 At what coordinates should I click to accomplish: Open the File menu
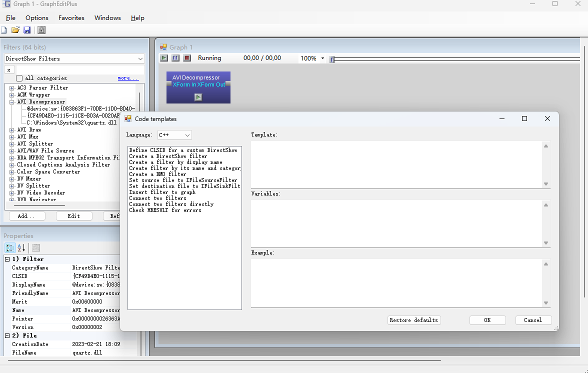[10, 17]
